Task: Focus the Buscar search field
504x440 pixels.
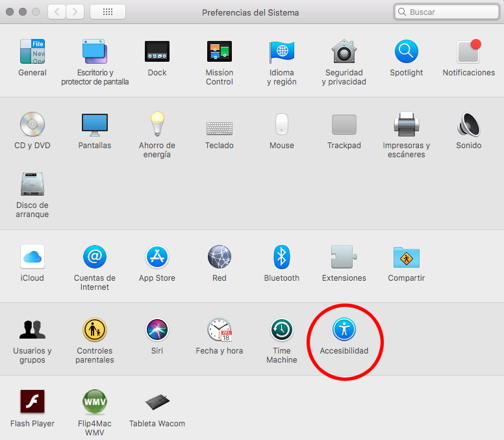Action: coord(447,12)
